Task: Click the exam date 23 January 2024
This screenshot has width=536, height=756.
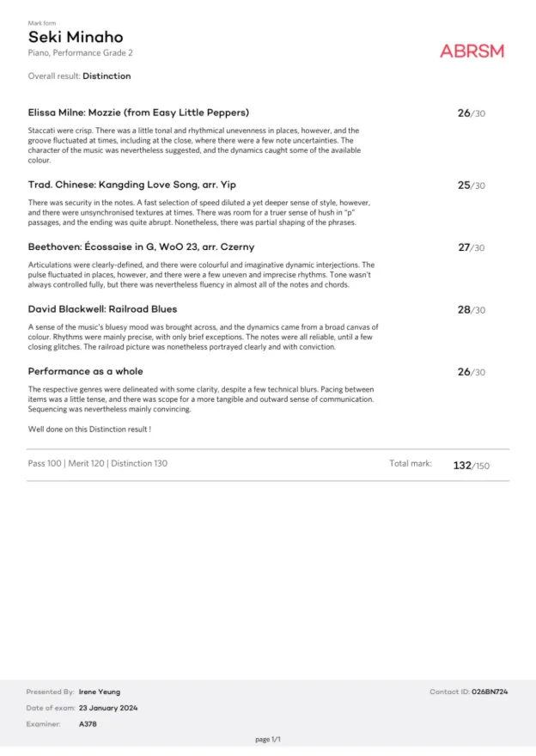Action: [108, 708]
